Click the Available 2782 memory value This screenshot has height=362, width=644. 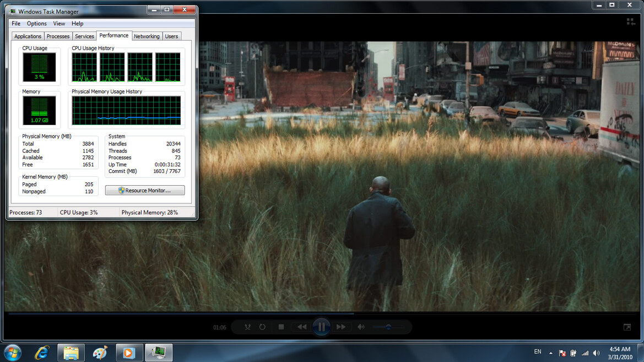pyautogui.click(x=88, y=158)
